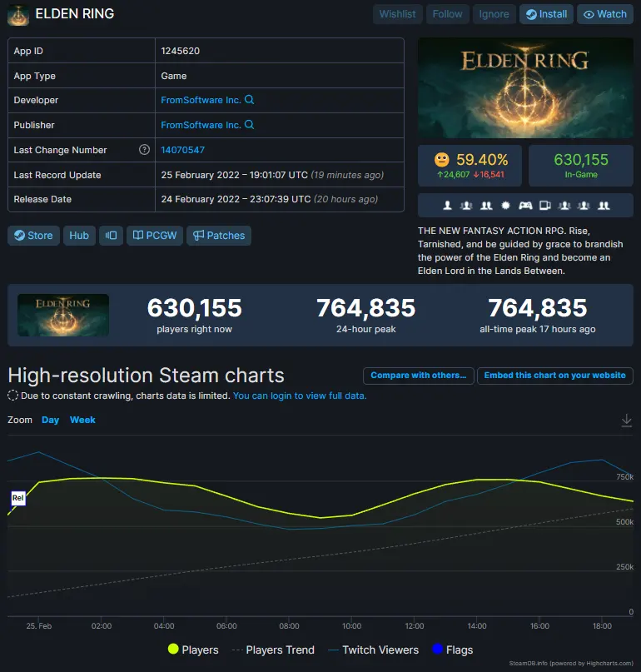Open the PCGW wiki page
Image resolution: width=641 pixels, height=672 pixels.
click(155, 236)
